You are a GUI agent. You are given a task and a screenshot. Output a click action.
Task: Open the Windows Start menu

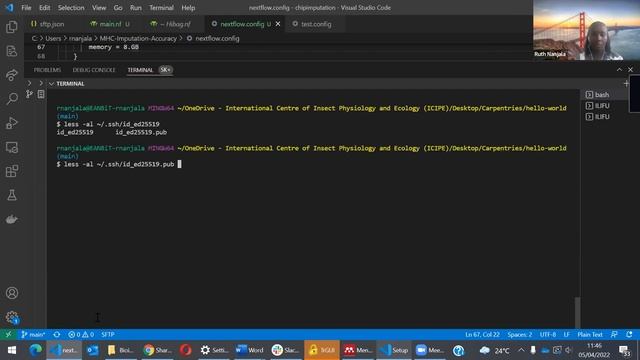(x=12, y=350)
